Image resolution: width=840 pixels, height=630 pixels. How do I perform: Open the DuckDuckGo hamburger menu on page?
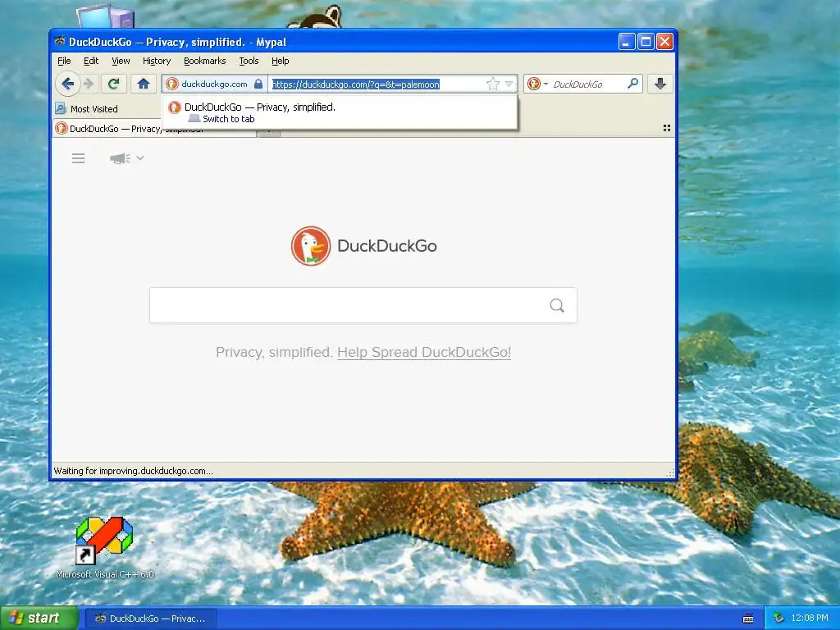pyautogui.click(x=78, y=158)
